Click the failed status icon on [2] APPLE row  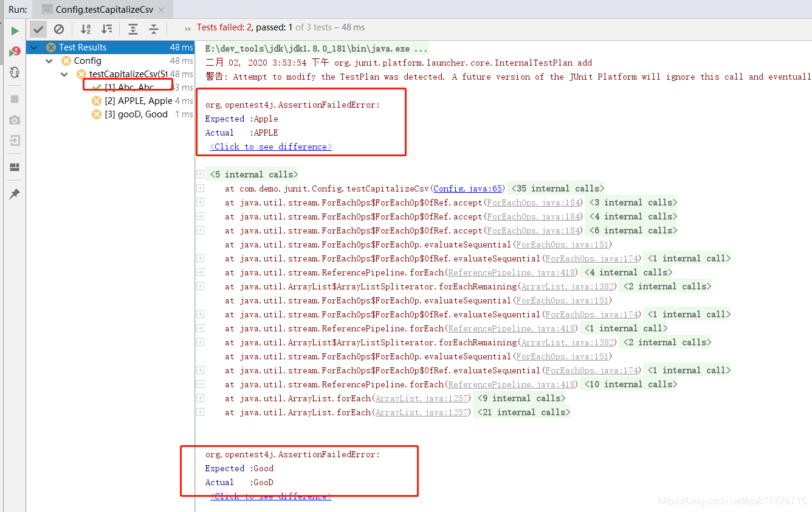96,101
